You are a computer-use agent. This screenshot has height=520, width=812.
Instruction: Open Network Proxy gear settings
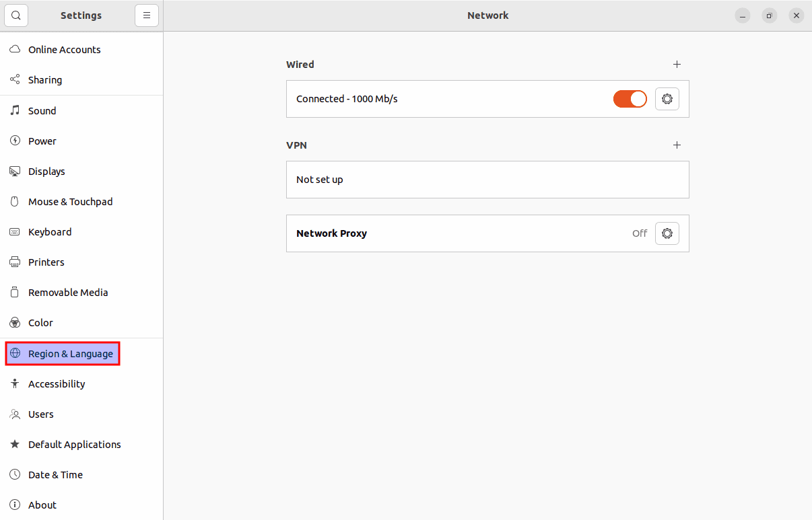(667, 233)
